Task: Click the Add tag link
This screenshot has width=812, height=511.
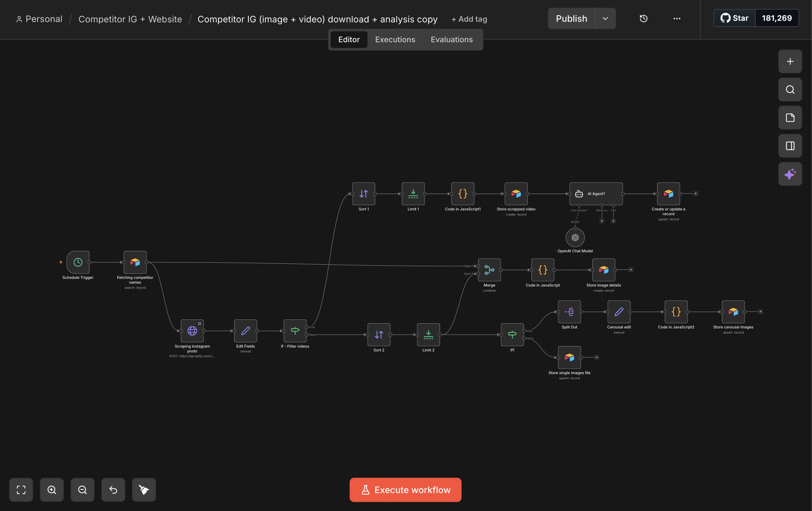Action: 469,19
